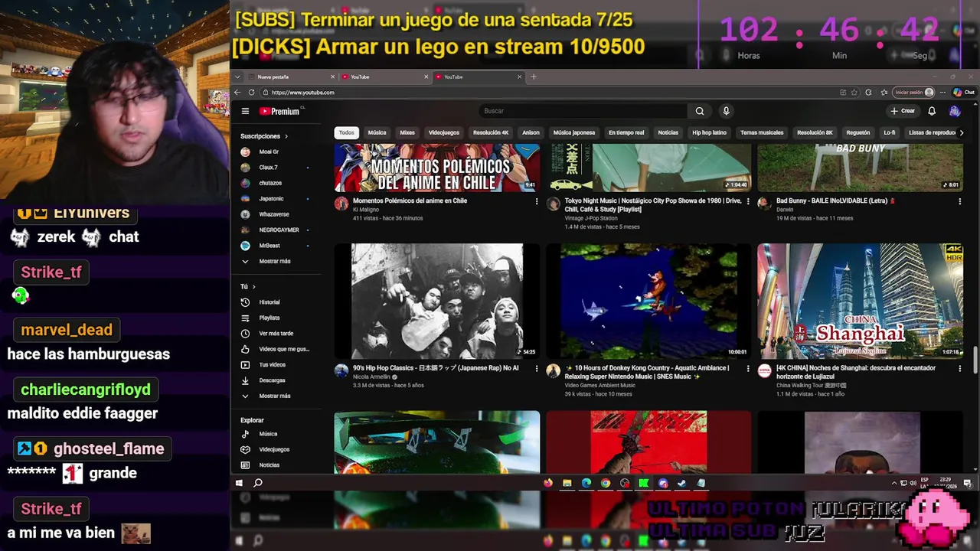Open options menu for Momentos Polémicos video
Viewport: 980px width, 551px height.
[536, 202]
